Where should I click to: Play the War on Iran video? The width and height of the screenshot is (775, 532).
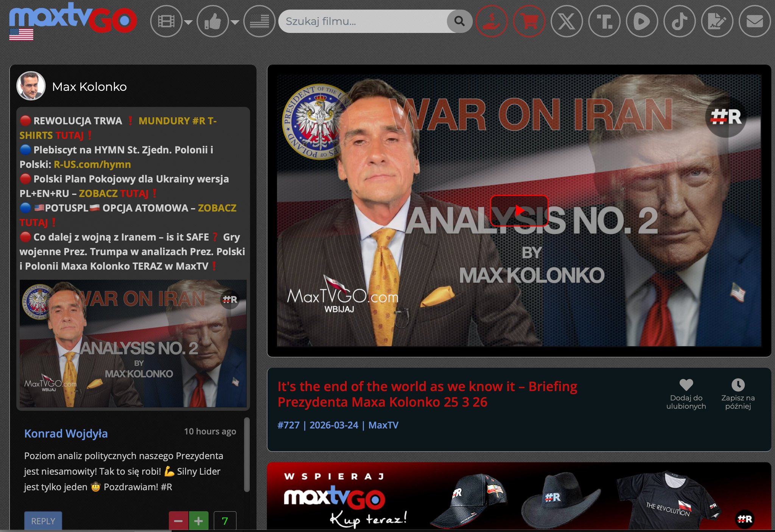(519, 211)
